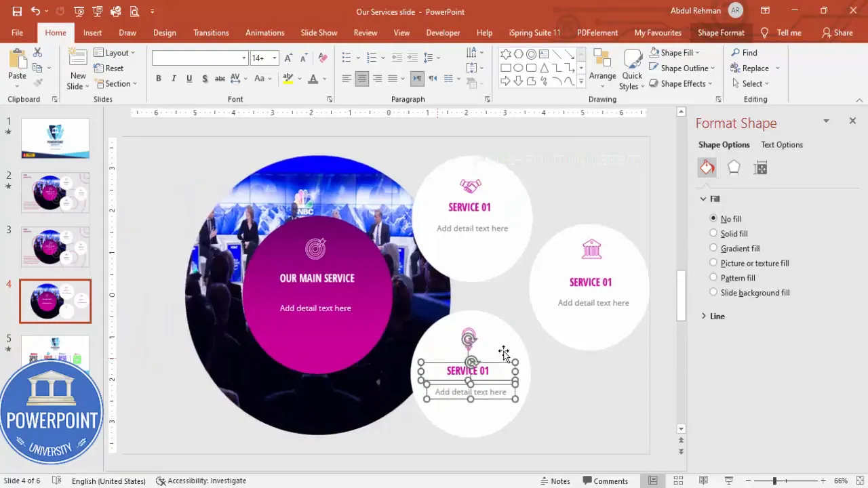Open the font name combo box
The image size is (868, 488).
point(200,58)
